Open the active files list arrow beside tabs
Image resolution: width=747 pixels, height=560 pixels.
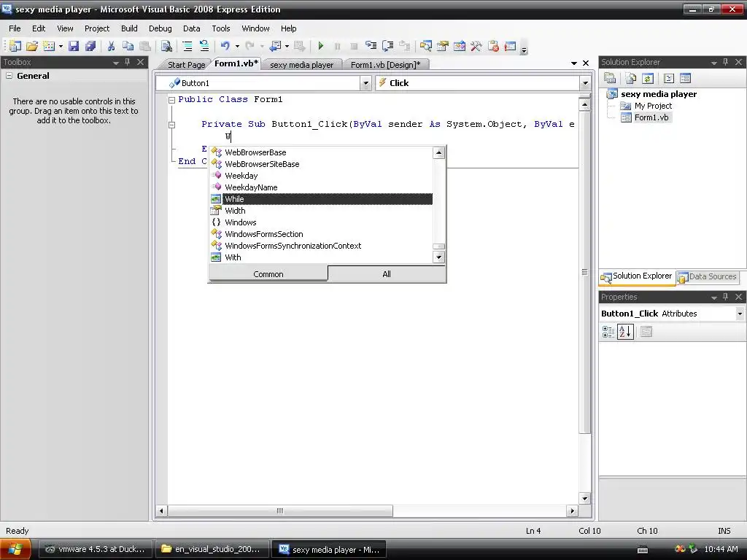pyautogui.click(x=574, y=63)
